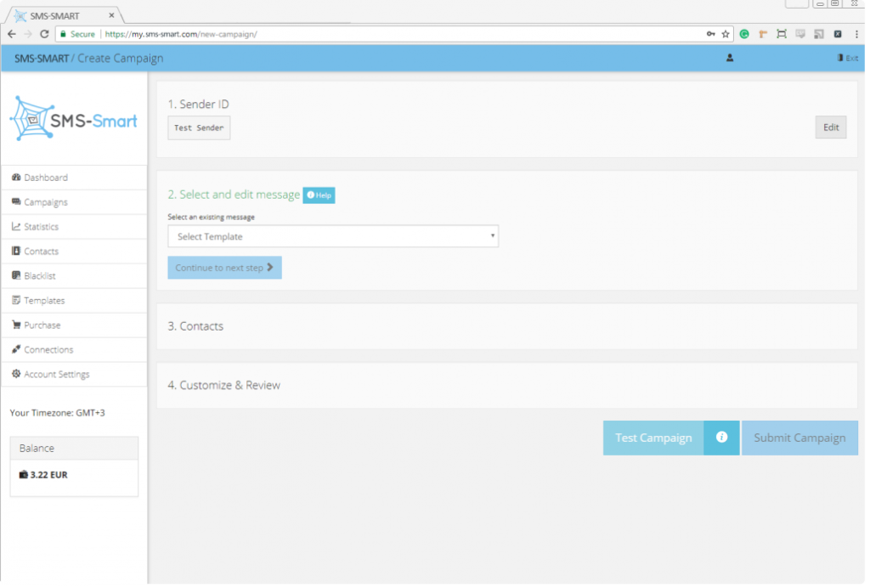Click the blue Help button
This screenshot has width=870, height=588.
click(320, 195)
